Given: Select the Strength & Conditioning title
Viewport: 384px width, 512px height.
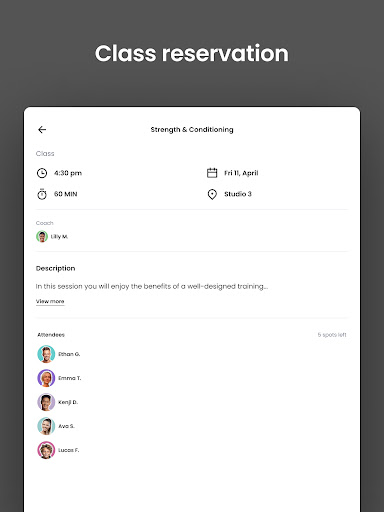Looking at the screenshot, I should click(192, 130).
